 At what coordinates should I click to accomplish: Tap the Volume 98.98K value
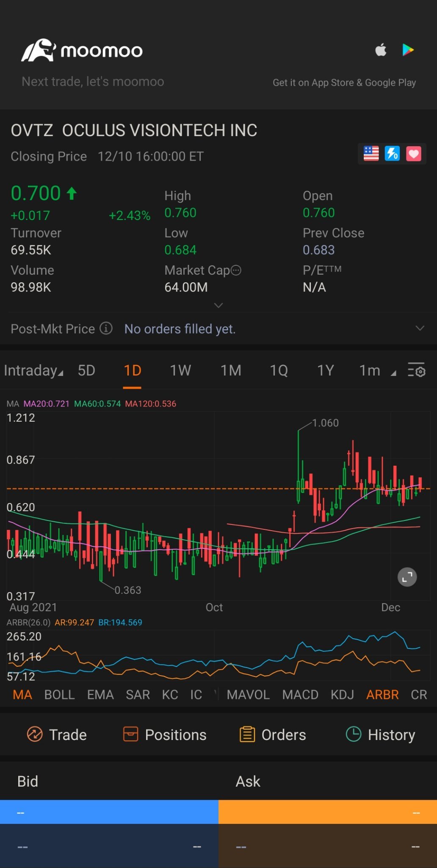[31, 287]
